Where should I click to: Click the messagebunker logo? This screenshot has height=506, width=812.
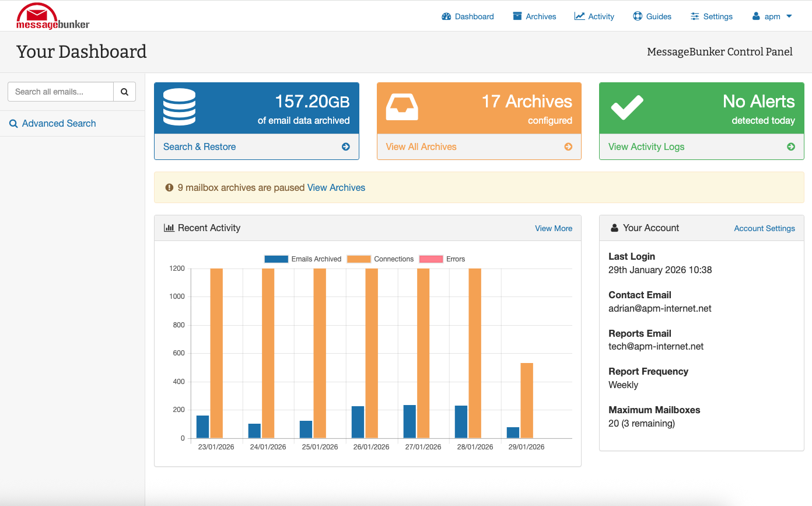pyautogui.click(x=51, y=16)
